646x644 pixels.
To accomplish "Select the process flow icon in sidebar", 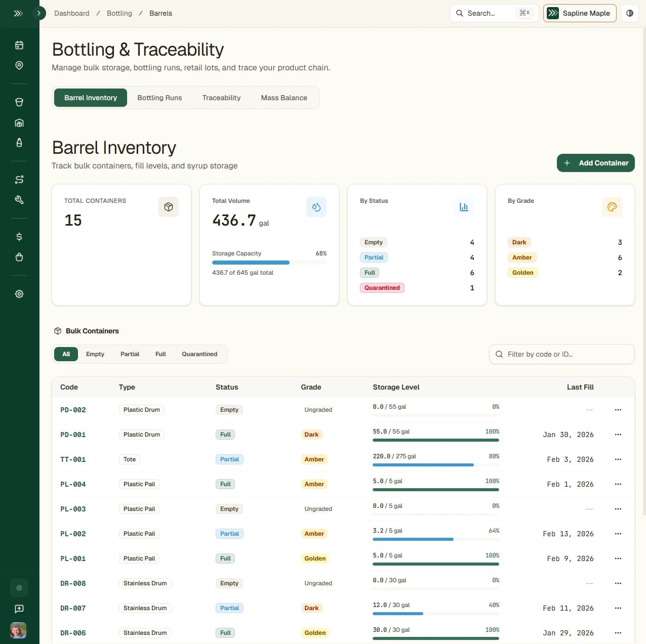I will pyautogui.click(x=19, y=179).
